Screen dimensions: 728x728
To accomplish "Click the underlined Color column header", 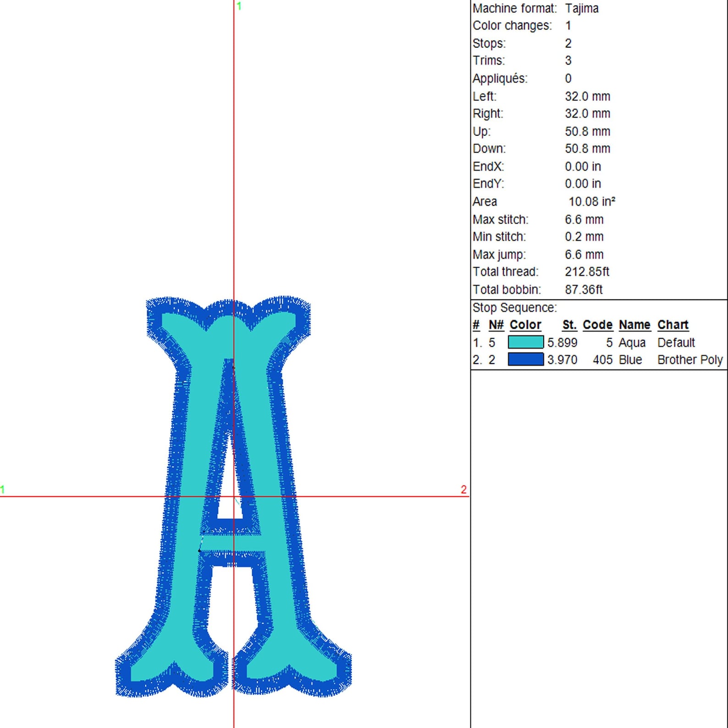I will click(x=525, y=325).
